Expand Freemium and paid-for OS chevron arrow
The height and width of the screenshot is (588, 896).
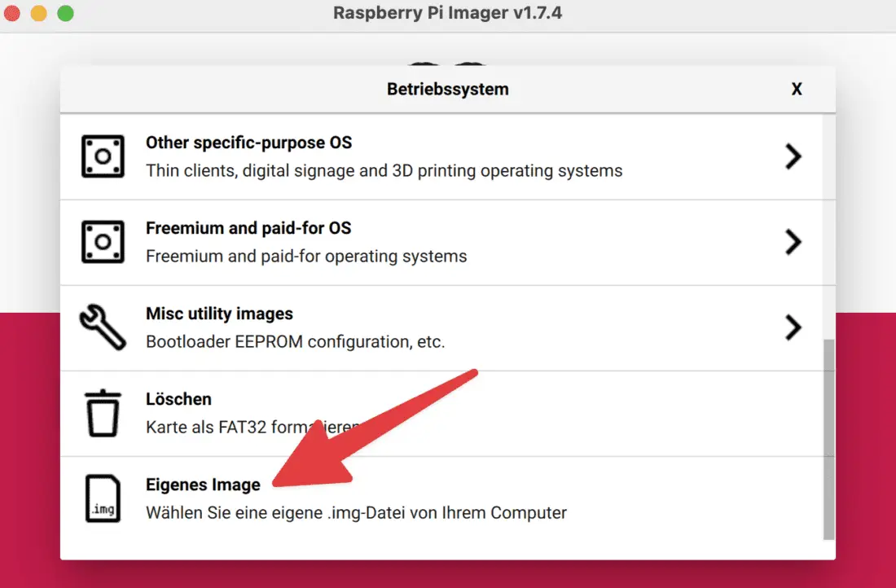coord(793,242)
